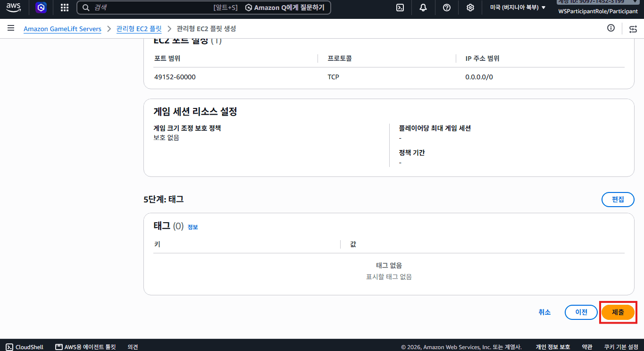This screenshot has height=351, width=644.
Task: Open the settings gear icon
Action: [x=470, y=8]
